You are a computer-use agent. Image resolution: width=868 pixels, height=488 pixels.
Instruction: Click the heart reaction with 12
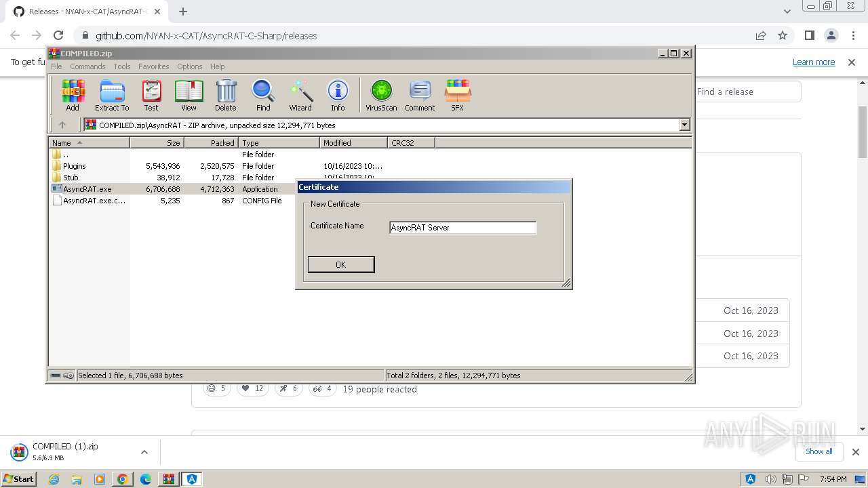tap(252, 388)
